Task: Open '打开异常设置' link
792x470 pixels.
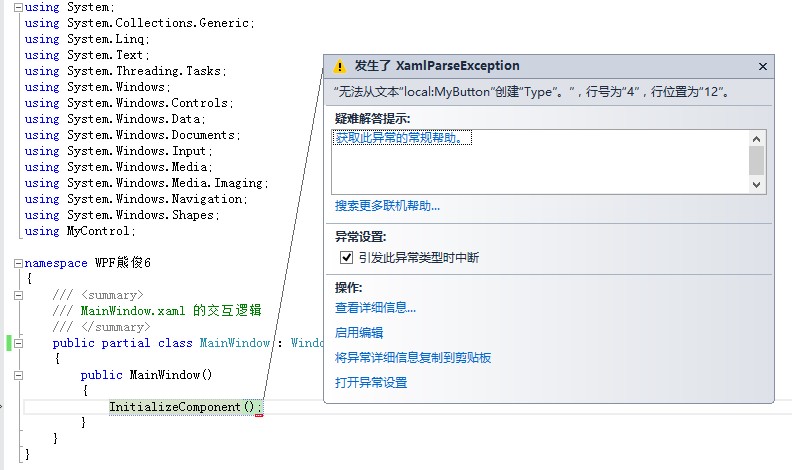Action: click(371, 383)
